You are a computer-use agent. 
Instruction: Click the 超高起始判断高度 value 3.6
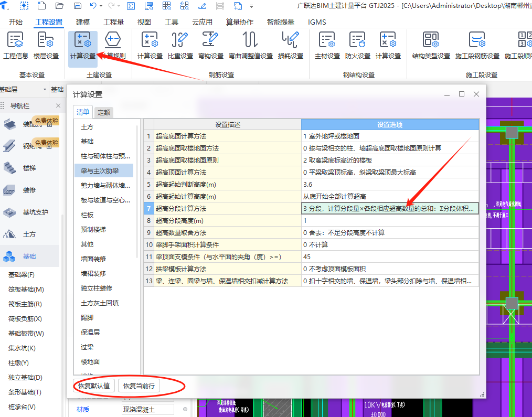click(x=390, y=184)
